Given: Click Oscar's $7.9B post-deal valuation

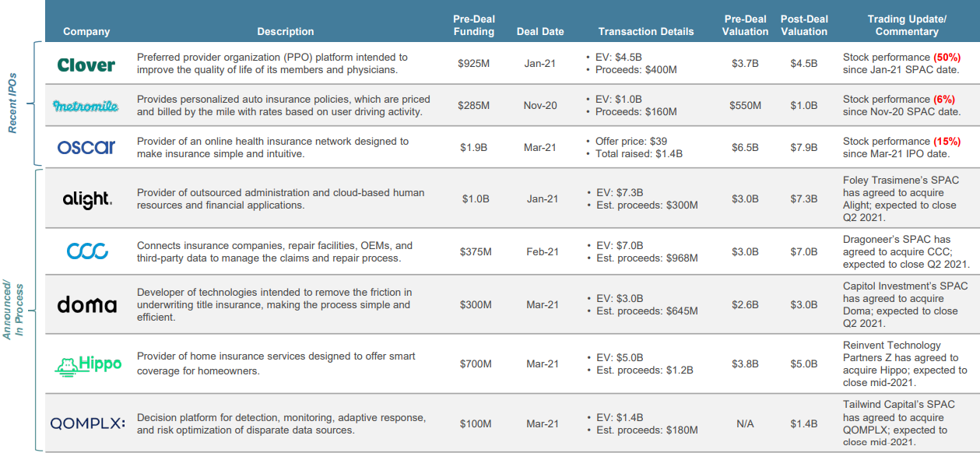Looking at the screenshot, I should [804, 147].
